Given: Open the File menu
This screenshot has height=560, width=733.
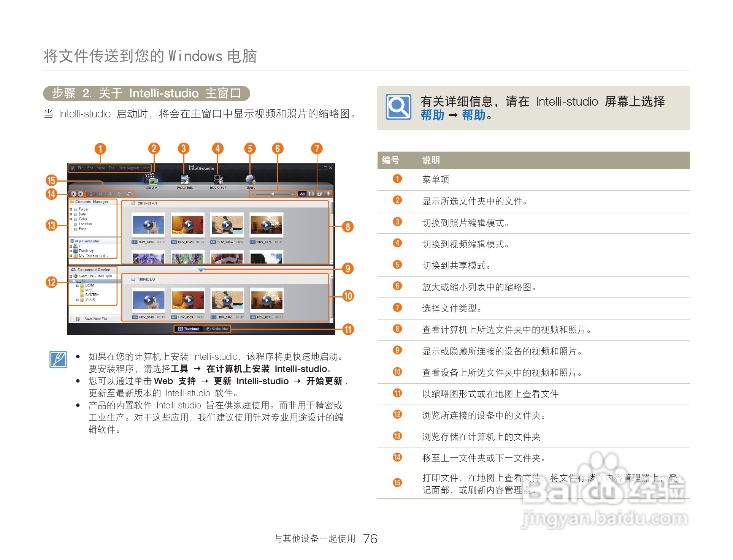Looking at the screenshot, I should [81, 168].
